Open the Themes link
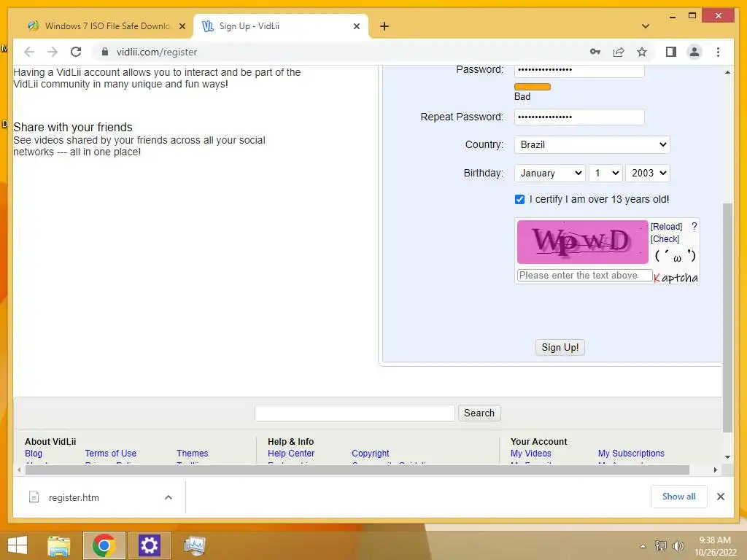Image resolution: width=747 pixels, height=560 pixels. (193, 454)
